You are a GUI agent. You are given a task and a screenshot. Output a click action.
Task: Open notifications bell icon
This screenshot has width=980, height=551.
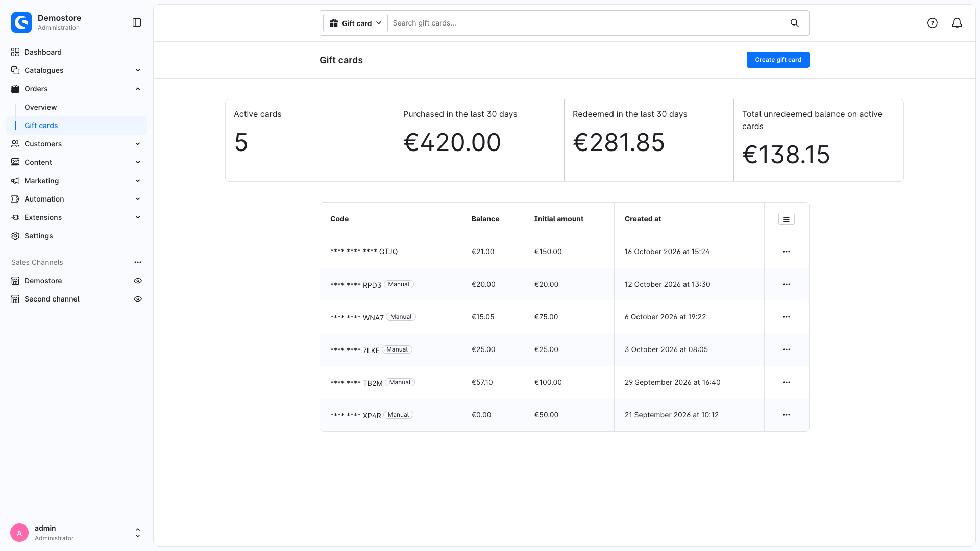957,23
